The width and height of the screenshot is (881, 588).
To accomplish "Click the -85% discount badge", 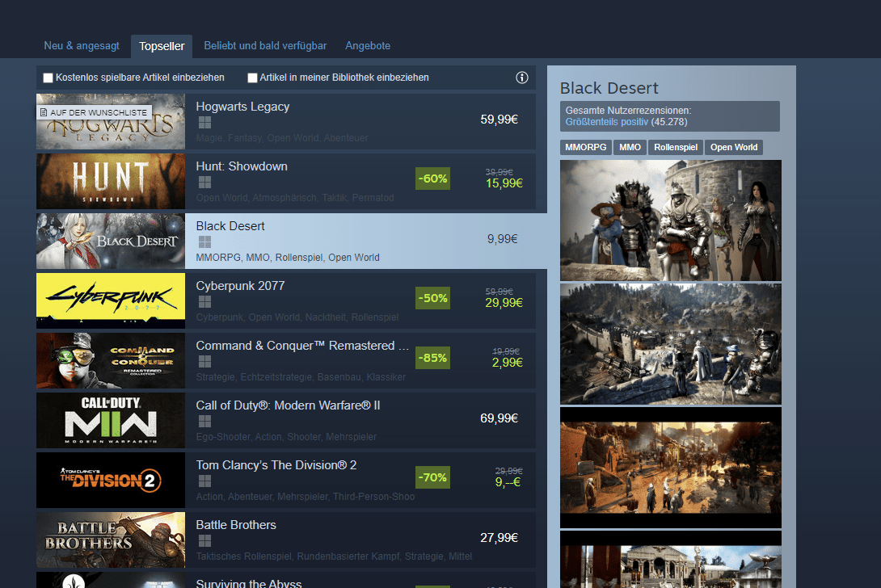I will click(x=432, y=358).
